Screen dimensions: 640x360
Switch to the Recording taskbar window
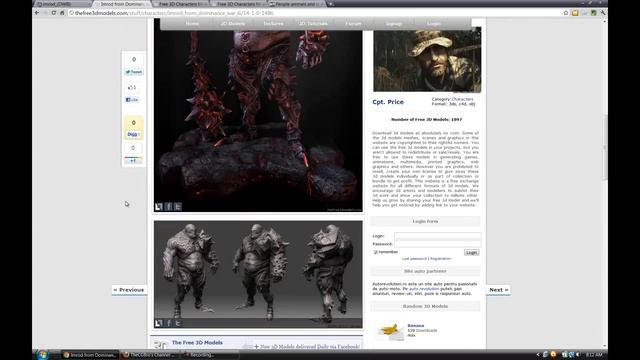(209, 355)
